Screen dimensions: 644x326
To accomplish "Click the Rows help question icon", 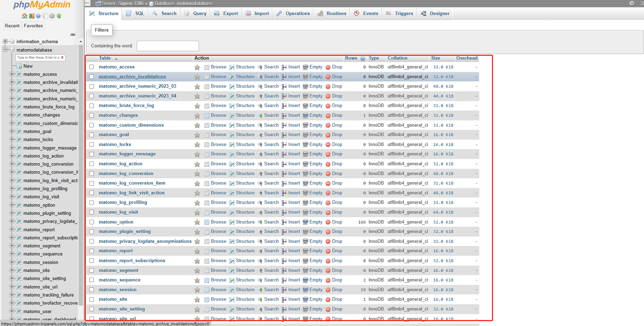I will point(363,59).
